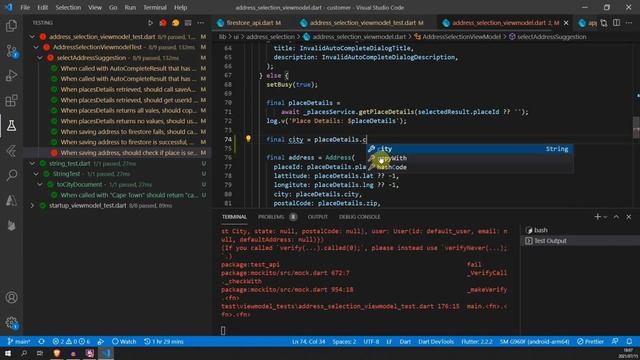Collapse StringTest group

pos(36,174)
